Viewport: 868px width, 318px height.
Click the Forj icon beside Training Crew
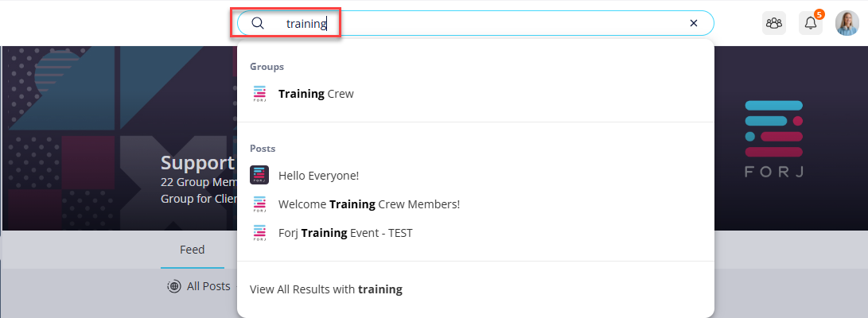point(259,94)
